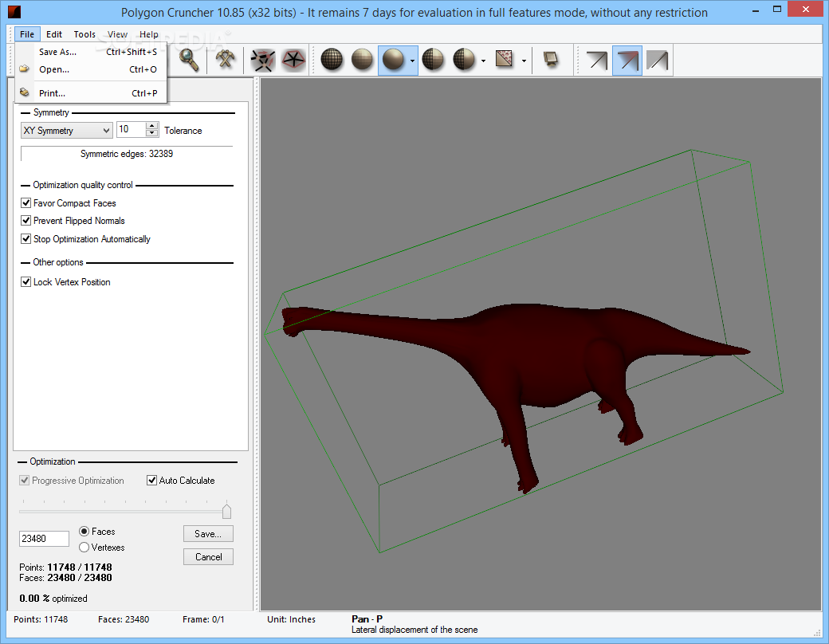The image size is (829, 644).
Task: Open the Help menu
Action: tap(148, 34)
